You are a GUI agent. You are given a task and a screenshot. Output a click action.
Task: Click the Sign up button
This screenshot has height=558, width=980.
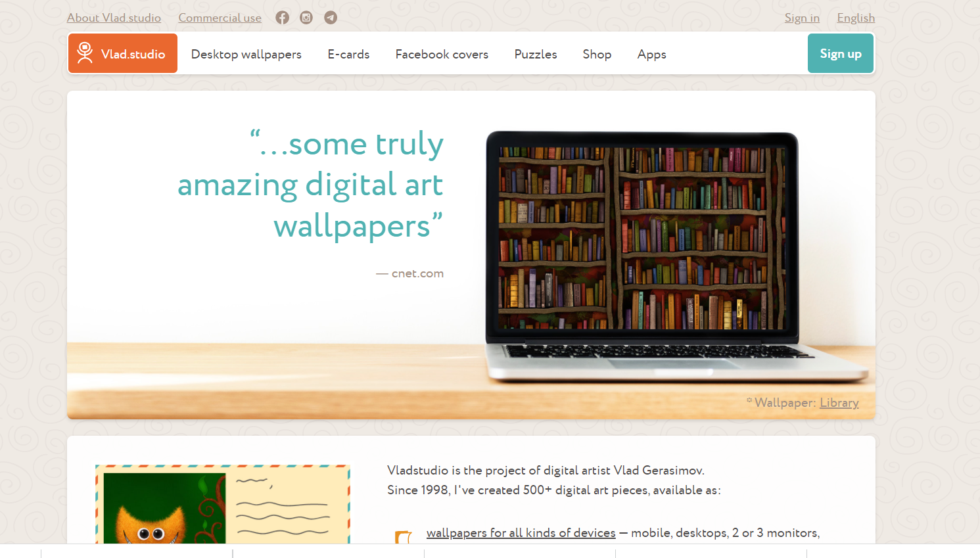click(x=841, y=53)
